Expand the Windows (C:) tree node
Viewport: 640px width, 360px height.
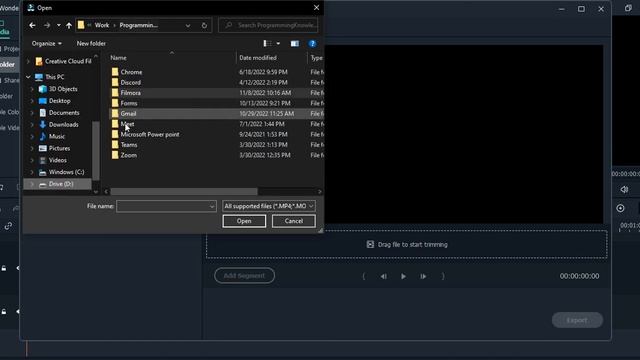pyautogui.click(x=32, y=172)
